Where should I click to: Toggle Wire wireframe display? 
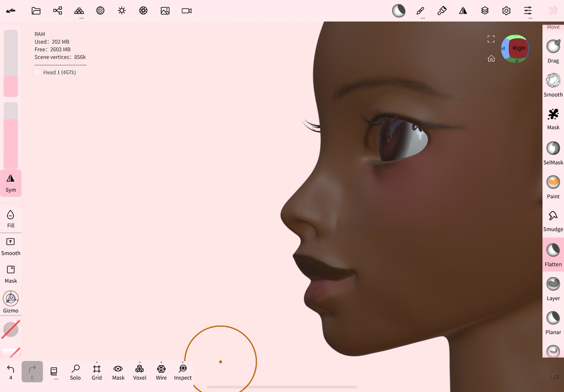(161, 372)
